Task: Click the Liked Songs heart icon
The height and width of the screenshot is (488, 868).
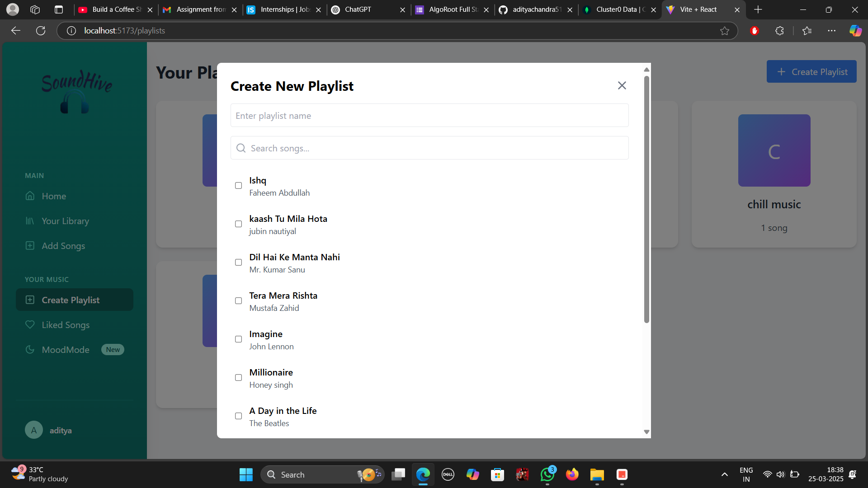Action: click(30, 324)
